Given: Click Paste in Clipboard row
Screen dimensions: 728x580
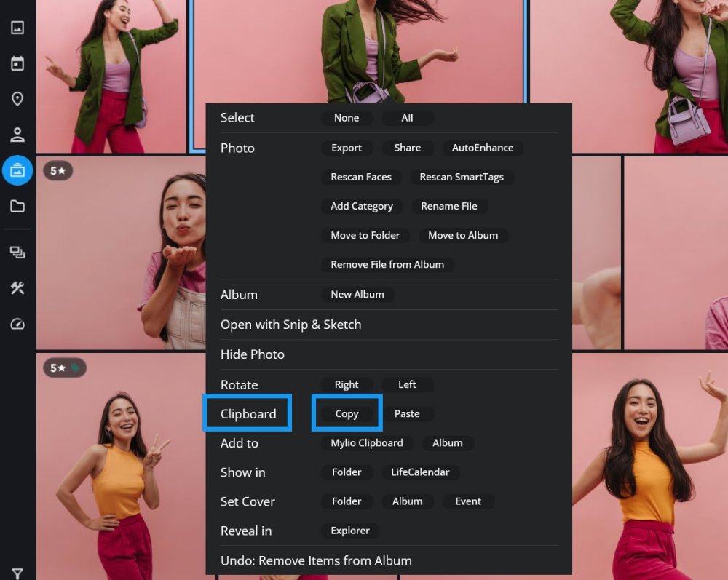Looking at the screenshot, I should 407,414.
